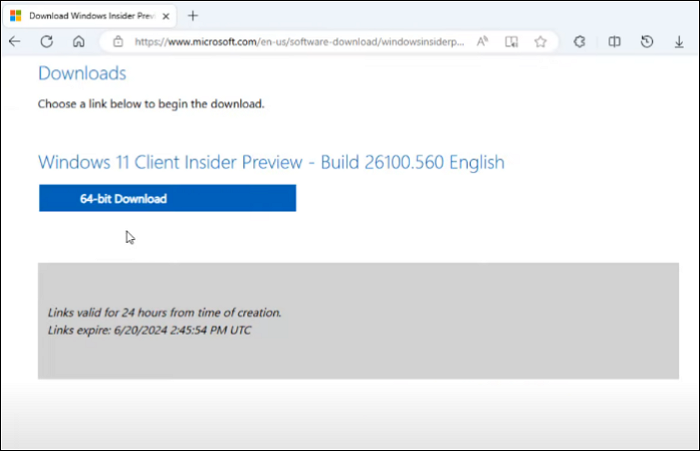The height and width of the screenshot is (451, 700).
Task: Open browser History panel
Action: (647, 42)
